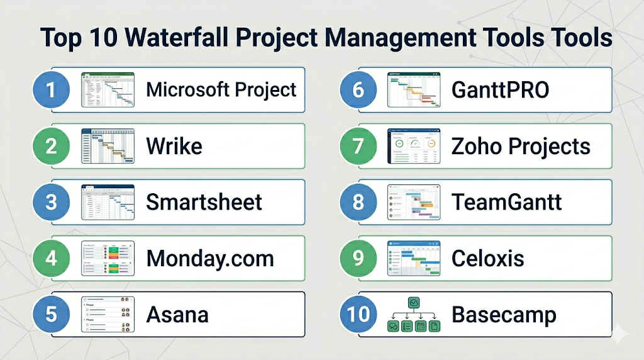Open the Asana phase list thumbnail
This screenshot has width=644, height=360.
[x=108, y=314]
